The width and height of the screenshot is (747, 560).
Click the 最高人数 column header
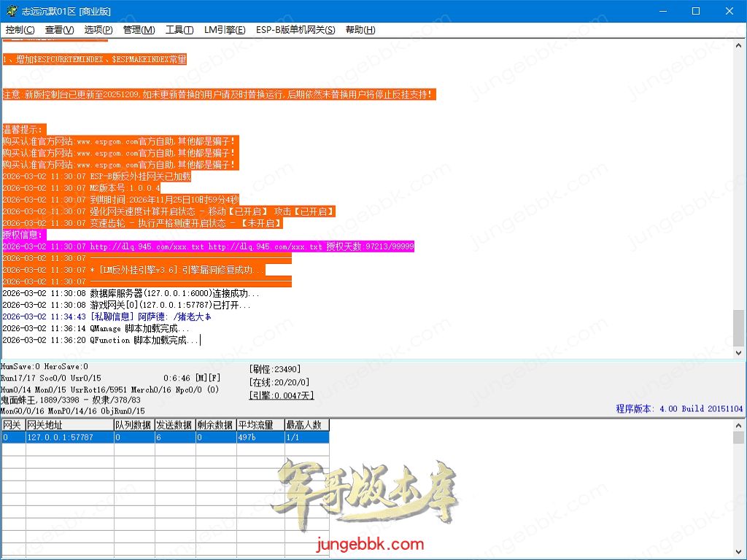(306, 425)
